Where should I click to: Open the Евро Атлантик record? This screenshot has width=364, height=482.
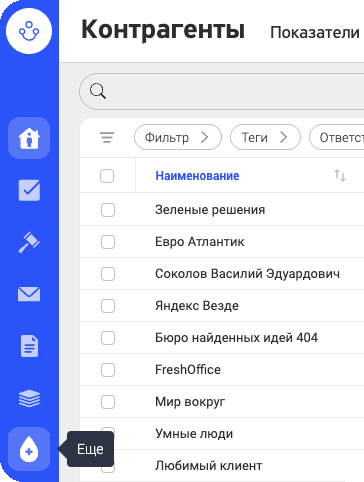pyautogui.click(x=200, y=242)
